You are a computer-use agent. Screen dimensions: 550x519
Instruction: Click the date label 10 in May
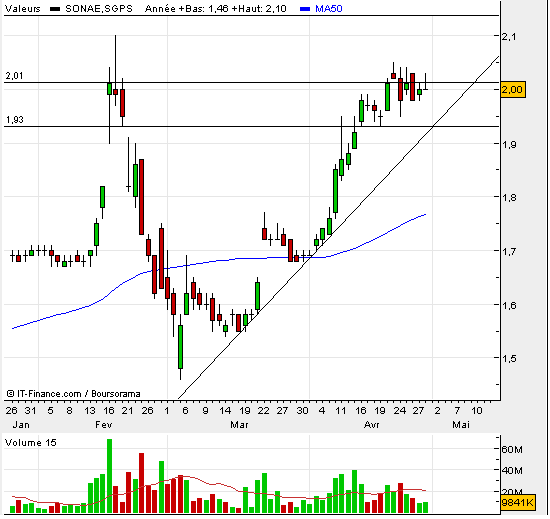477,410
